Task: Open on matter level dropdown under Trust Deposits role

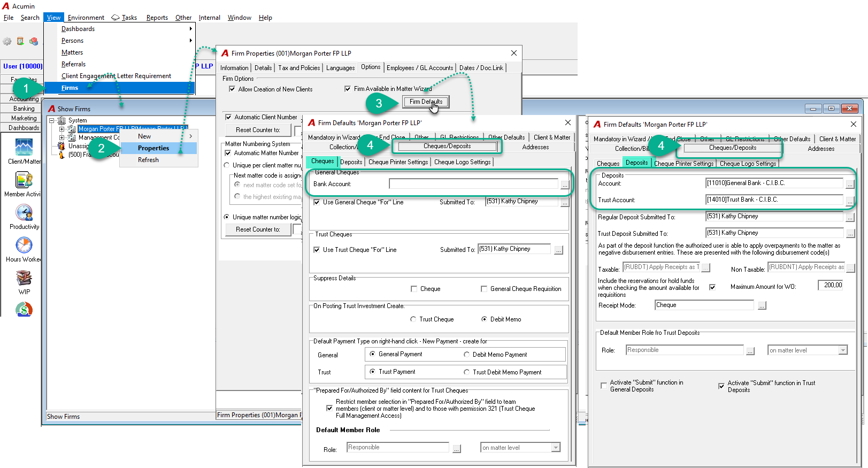Action: click(843, 350)
